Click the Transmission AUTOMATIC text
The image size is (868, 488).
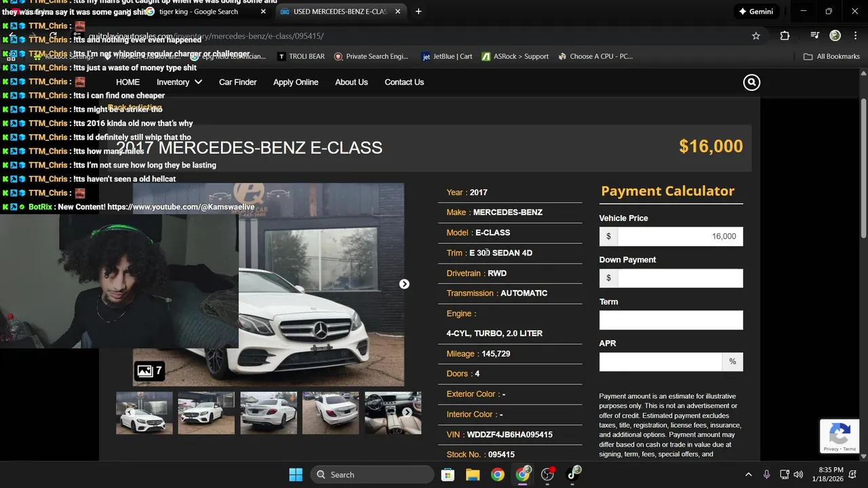pyautogui.click(x=496, y=293)
